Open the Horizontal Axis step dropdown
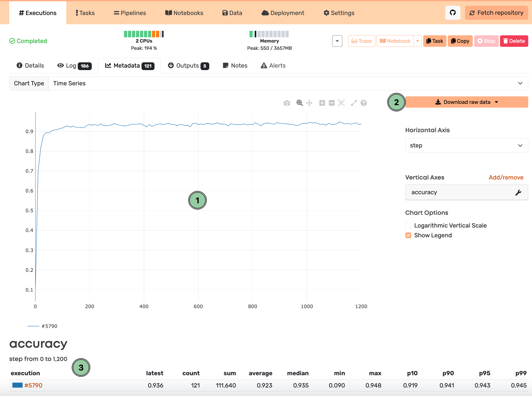The width and height of the screenshot is (532, 396). (466, 145)
